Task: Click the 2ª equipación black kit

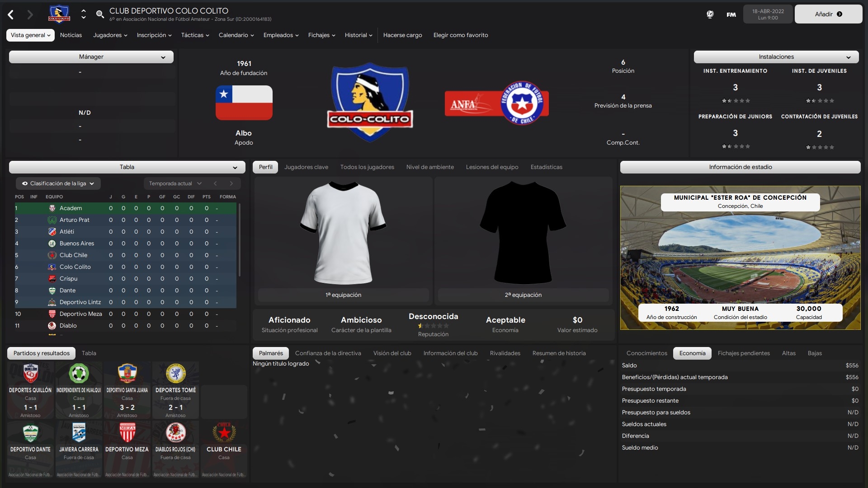Action: 523,233
